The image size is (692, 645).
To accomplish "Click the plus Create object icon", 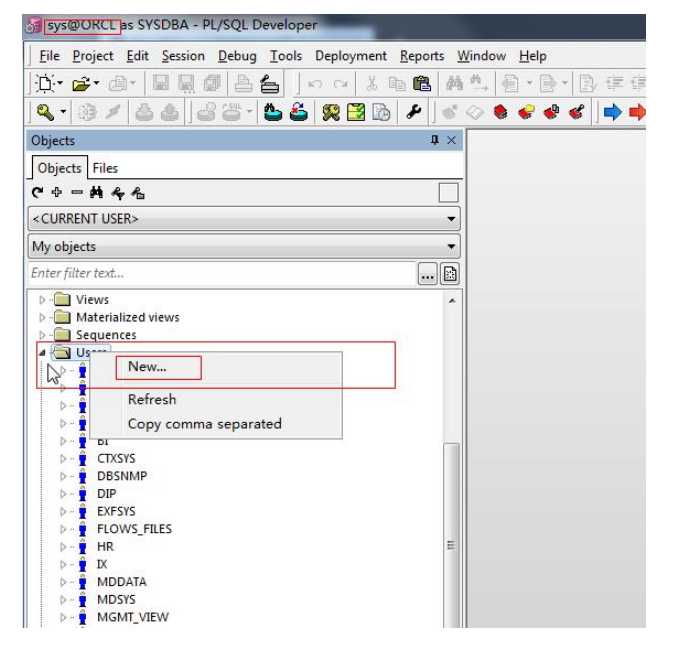I will click(57, 192).
